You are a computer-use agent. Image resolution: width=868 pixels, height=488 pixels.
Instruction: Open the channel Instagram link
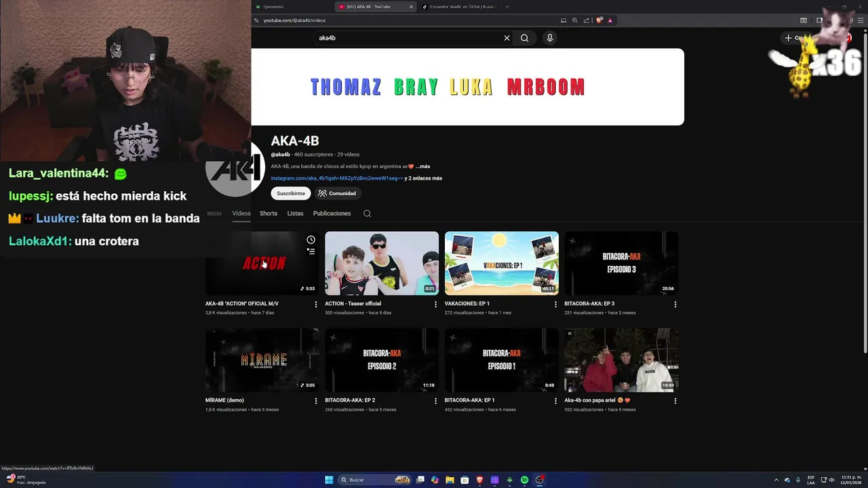[x=337, y=178]
